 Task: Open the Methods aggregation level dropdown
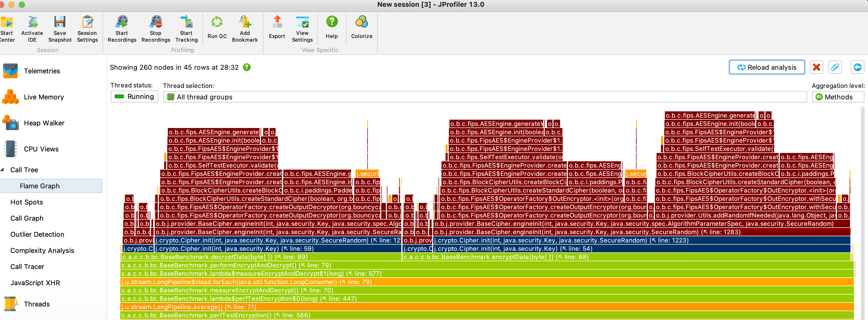[838, 97]
